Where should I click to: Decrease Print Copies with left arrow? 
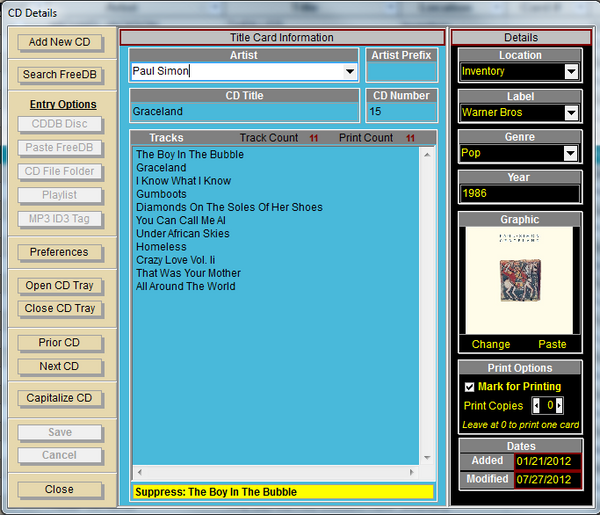tap(536, 406)
